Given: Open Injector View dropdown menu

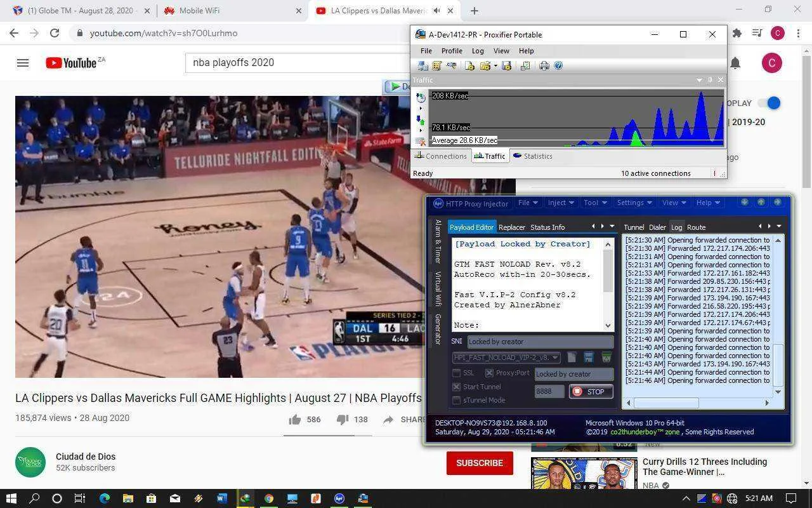Looking at the screenshot, I should (674, 203).
